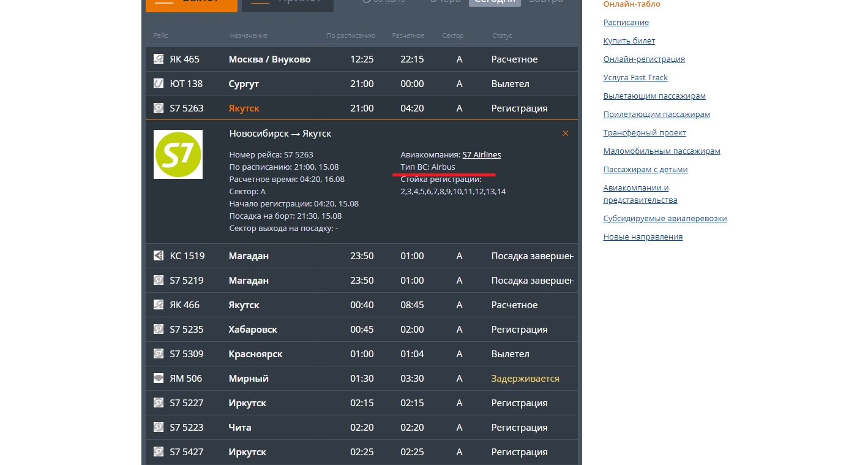This screenshot has height=465, width=868.
Task: Open the Авиакомпании и представительства link
Action: [x=640, y=194]
